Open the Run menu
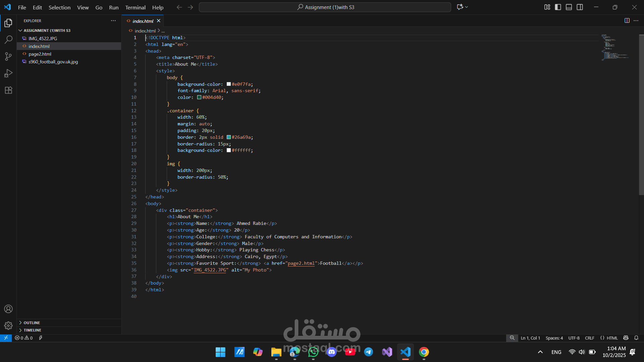This screenshot has height=362, width=644. (x=114, y=7)
